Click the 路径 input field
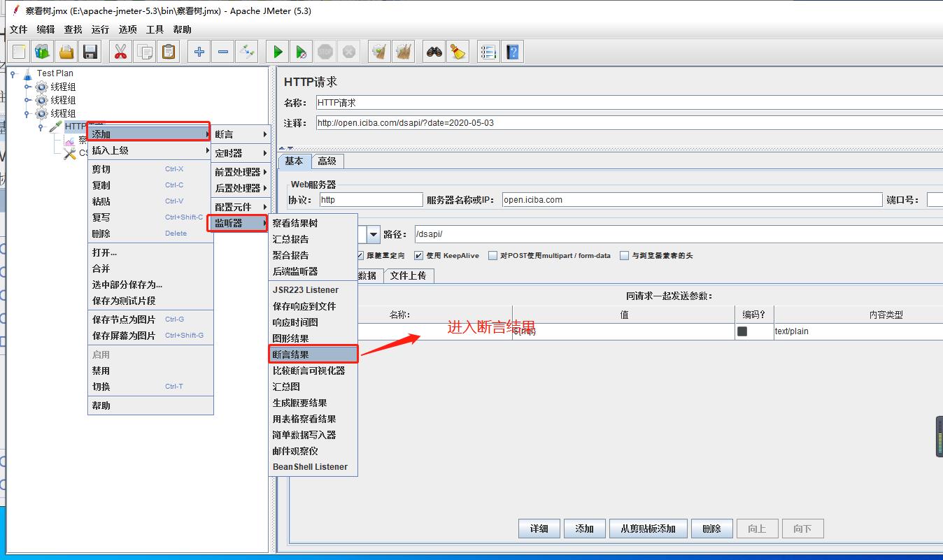The width and height of the screenshot is (943, 560). 678,235
